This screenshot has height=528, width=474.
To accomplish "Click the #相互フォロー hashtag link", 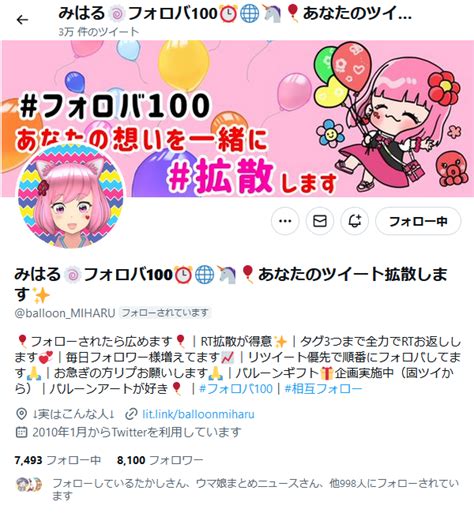I will click(324, 389).
